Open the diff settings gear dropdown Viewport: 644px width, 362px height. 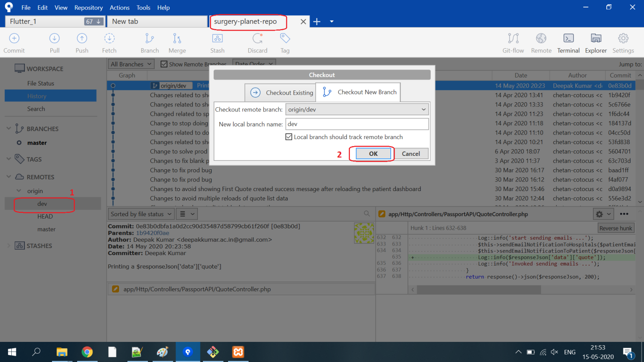(x=604, y=214)
